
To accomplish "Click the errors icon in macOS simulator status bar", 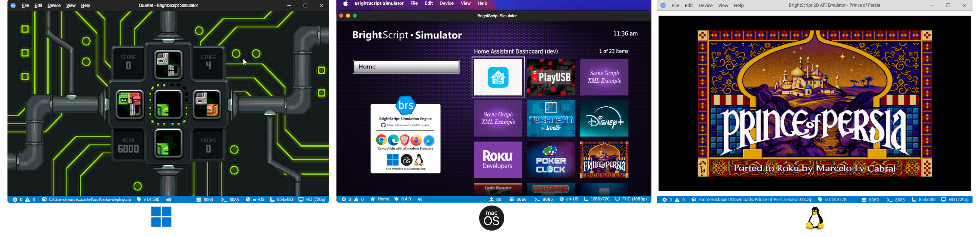I will pyautogui.click(x=344, y=199).
